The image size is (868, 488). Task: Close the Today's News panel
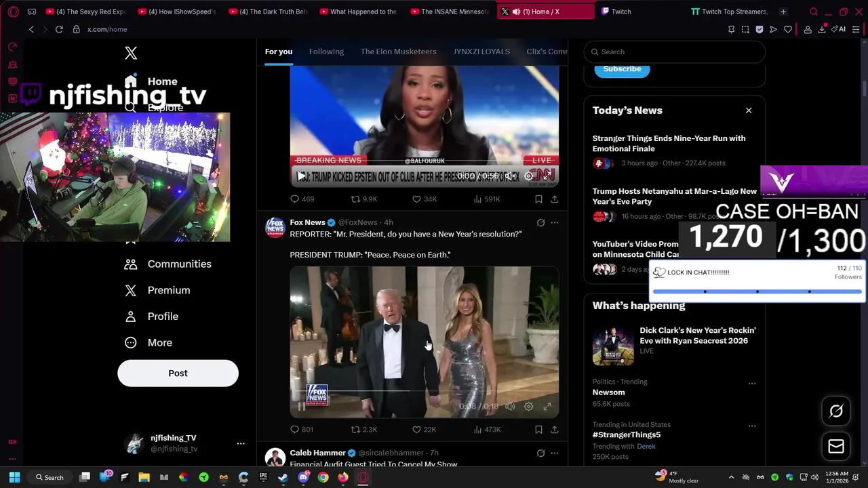pos(749,110)
